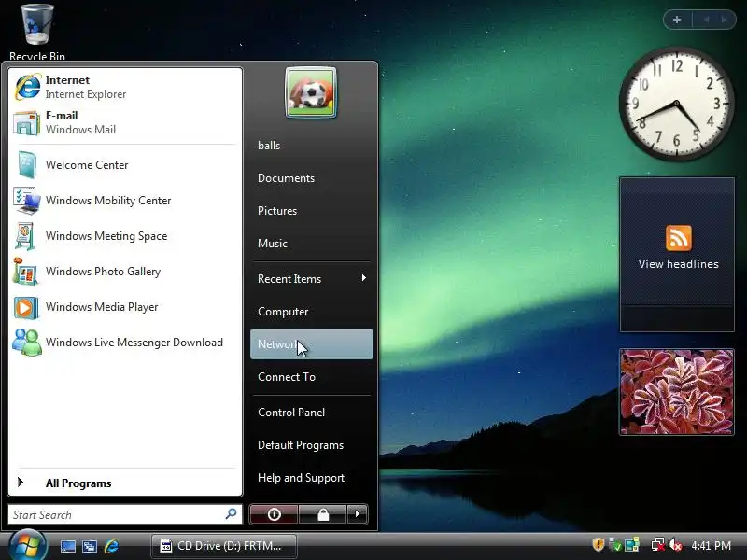Open Windows Live Messenger Download
The height and width of the screenshot is (560, 747).
(x=125, y=343)
